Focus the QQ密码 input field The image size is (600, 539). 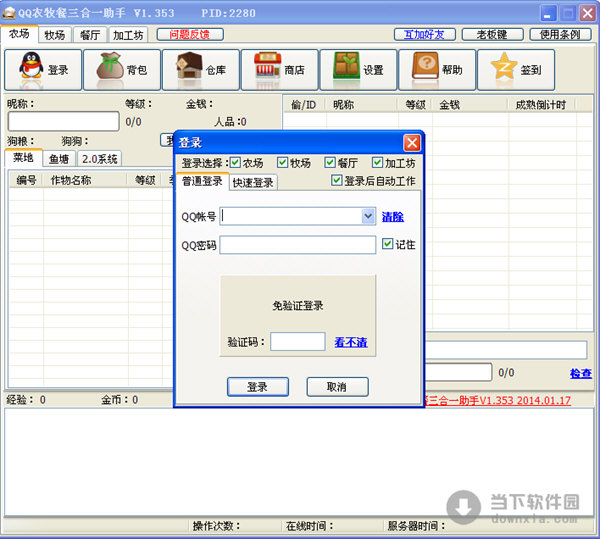point(298,244)
